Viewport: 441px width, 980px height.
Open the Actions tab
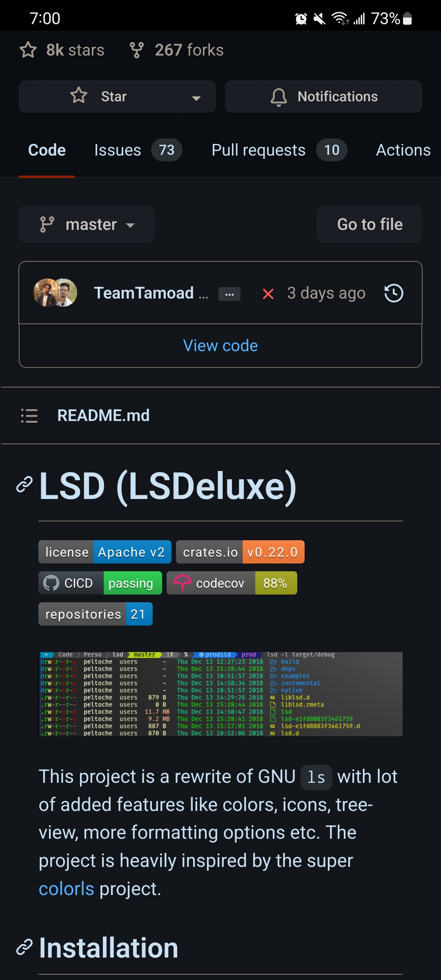(403, 150)
